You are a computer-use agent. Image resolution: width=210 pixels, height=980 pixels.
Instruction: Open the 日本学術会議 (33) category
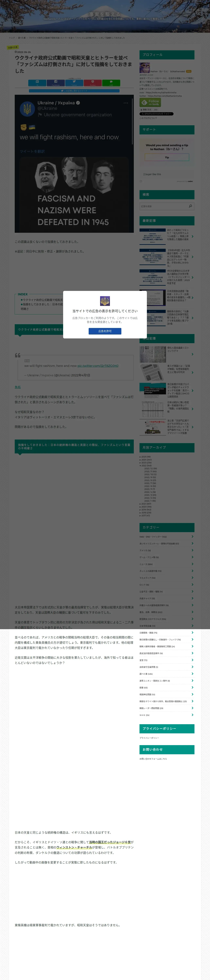pos(148,626)
